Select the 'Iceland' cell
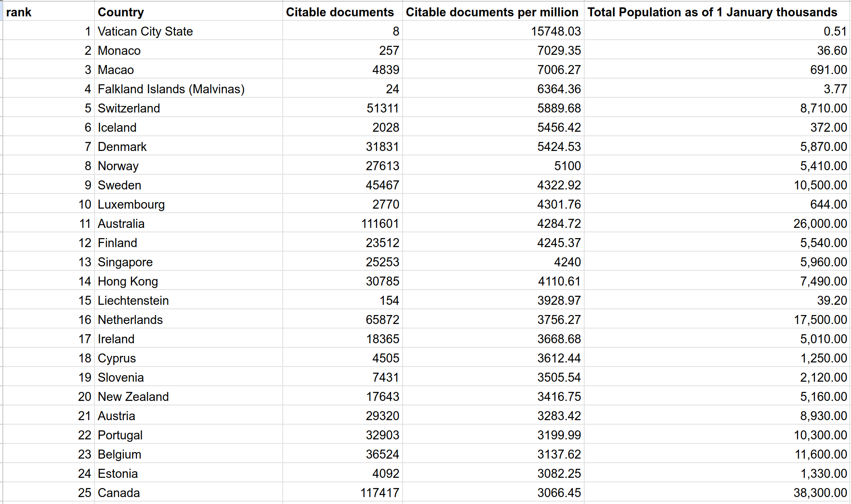Screen dimensions: 851x504 click(188, 127)
